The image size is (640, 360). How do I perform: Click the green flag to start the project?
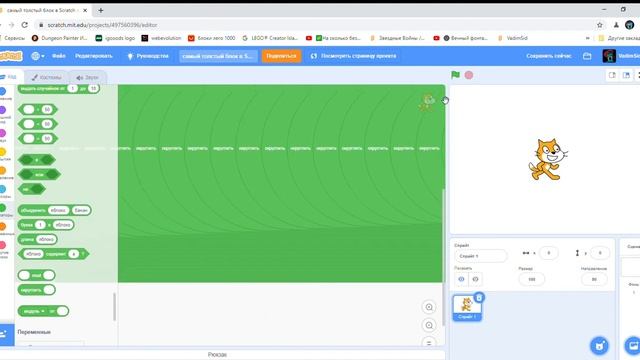pos(456,75)
